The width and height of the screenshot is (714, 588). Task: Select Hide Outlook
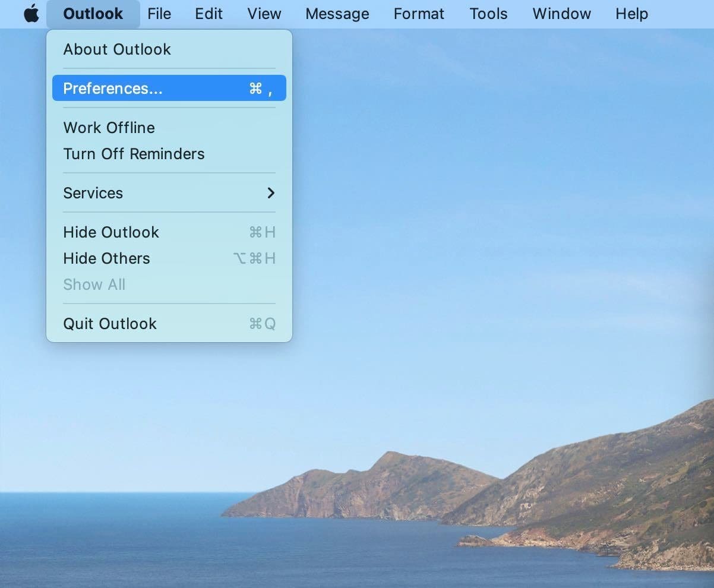169,232
